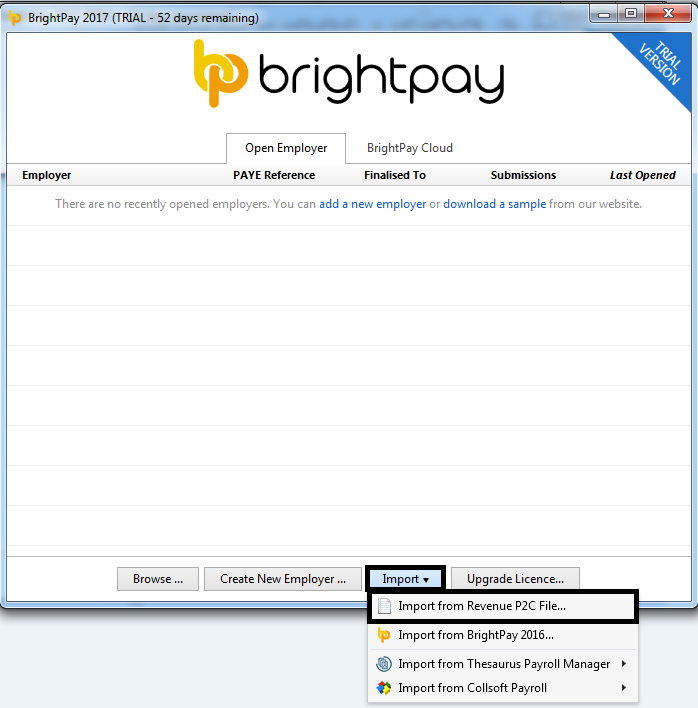
Task: Click the Thesaurus Payroll Manager fingerprint icon
Action: pos(384,664)
